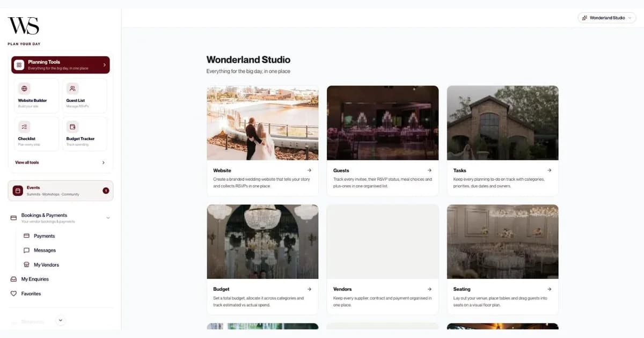Click the arrow on the Vendors card

(429, 289)
